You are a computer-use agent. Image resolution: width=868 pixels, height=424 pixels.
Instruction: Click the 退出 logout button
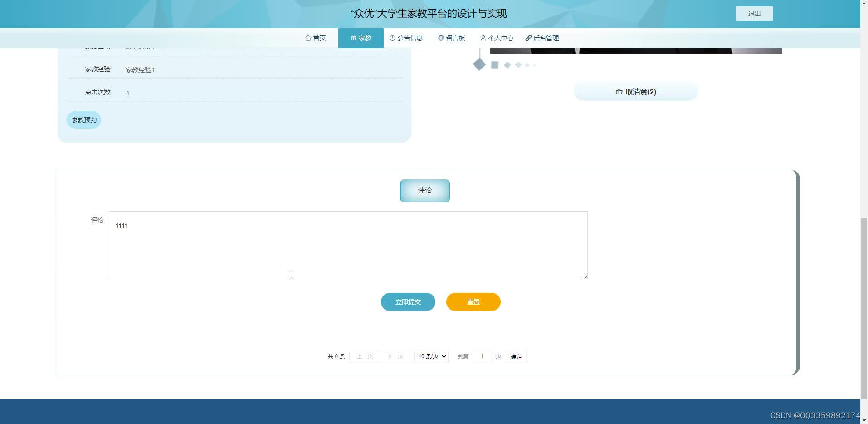pyautogui.click(x=754, y=14)
